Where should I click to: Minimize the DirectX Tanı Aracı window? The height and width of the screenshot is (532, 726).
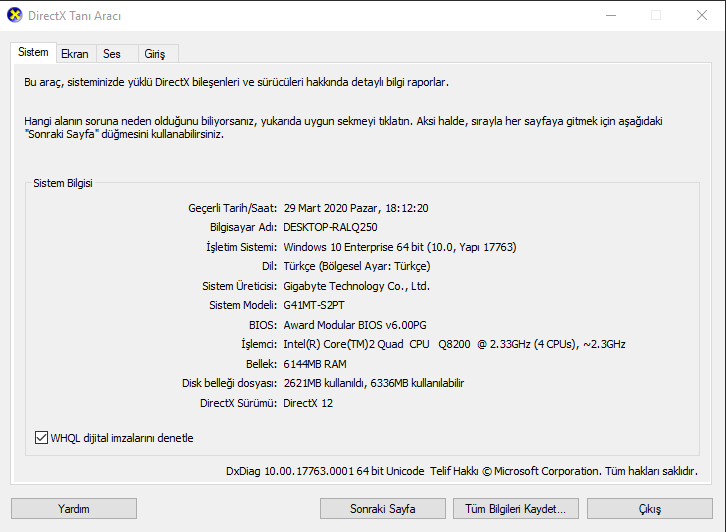tap(611, 15)
